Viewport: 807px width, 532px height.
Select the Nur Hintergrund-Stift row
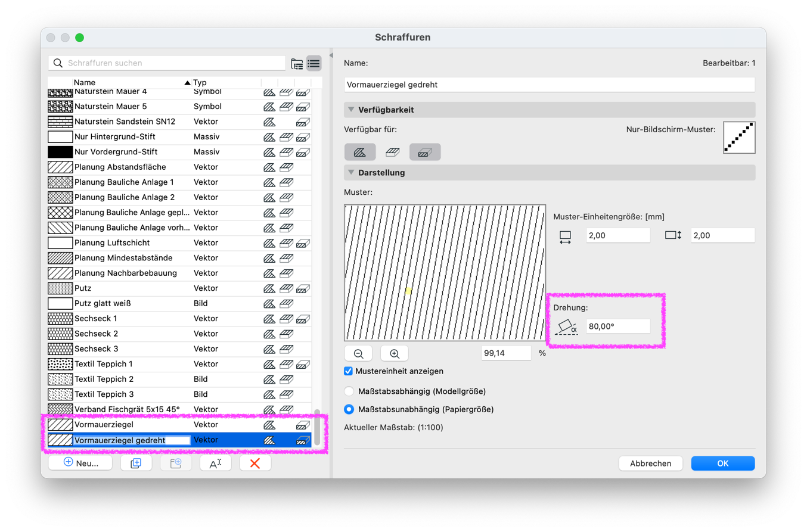click(x=179, y=136)
